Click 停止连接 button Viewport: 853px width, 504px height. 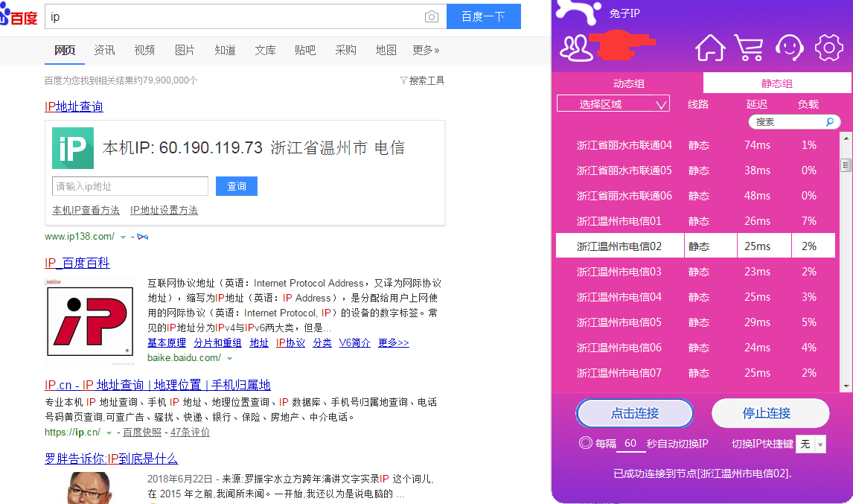pos(770,413)
